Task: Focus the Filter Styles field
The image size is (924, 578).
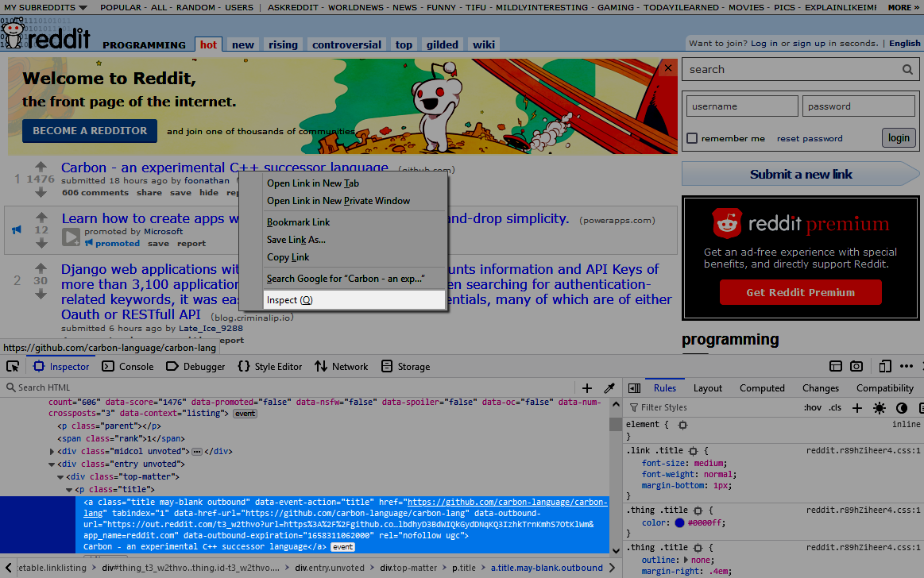Action: tap(713, 407)
